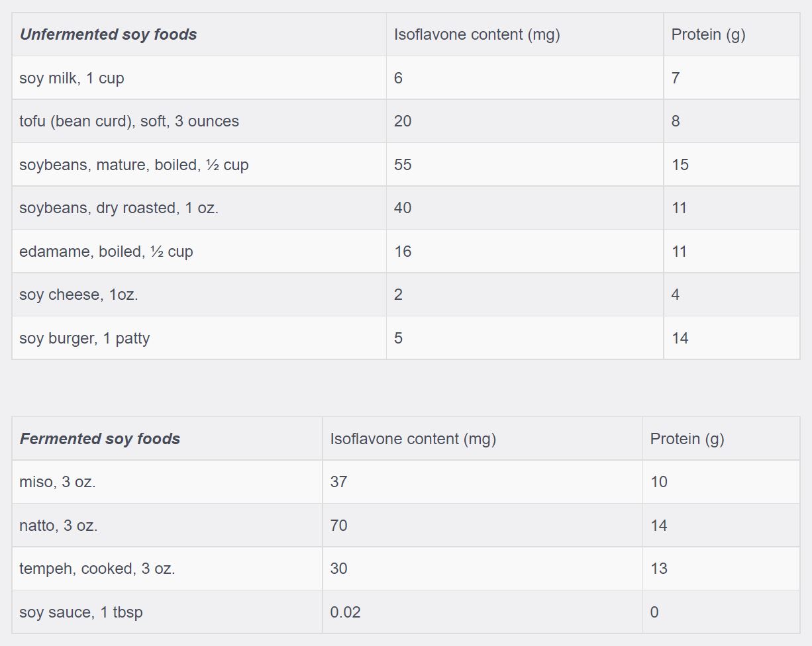Click the "soy cheese, 1oz." cell

pyautogui.click(x=79, y=295)
